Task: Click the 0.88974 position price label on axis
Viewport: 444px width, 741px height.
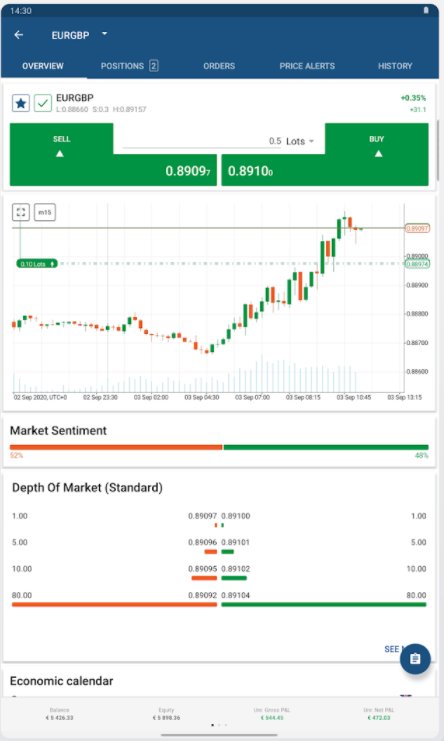Action: (417, 264)
